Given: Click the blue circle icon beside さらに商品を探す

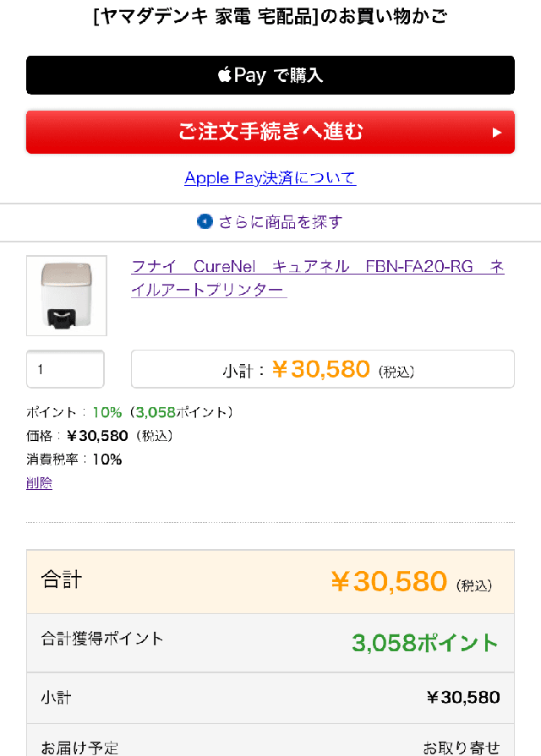Looking at the screenshot, I should click(205, 222).
